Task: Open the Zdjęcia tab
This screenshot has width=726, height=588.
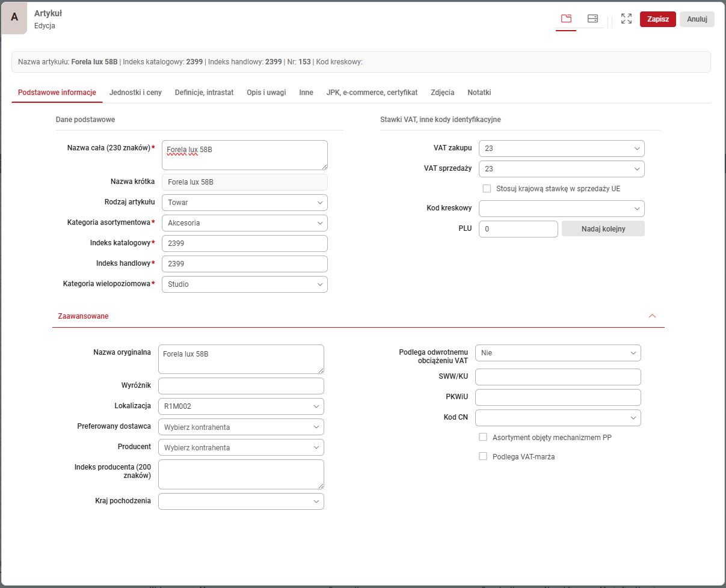Action: click(x=443, y=93)
